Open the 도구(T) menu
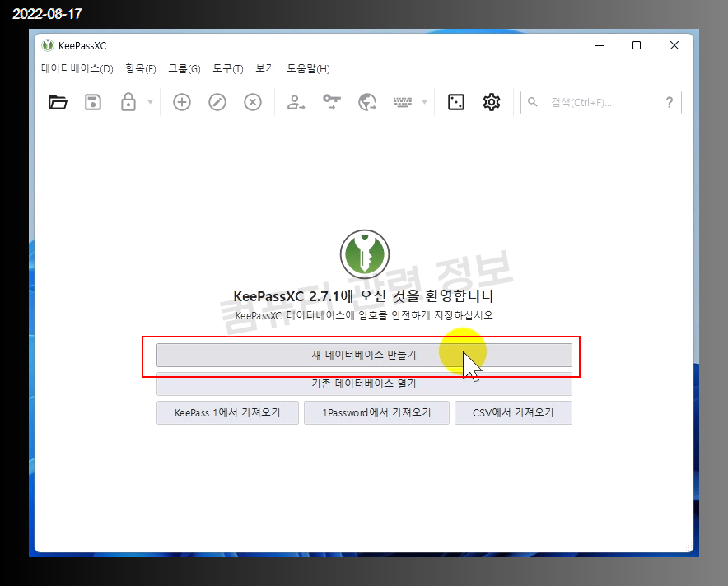This screenshot has height=586, width=728. [x=228, y=68]
